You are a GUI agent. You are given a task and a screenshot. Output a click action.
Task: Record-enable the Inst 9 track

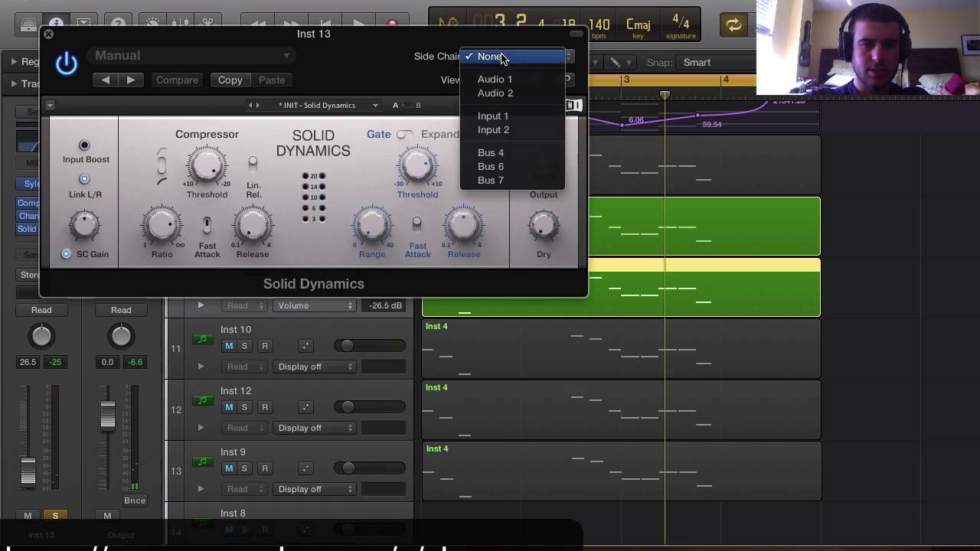(265, 468)
